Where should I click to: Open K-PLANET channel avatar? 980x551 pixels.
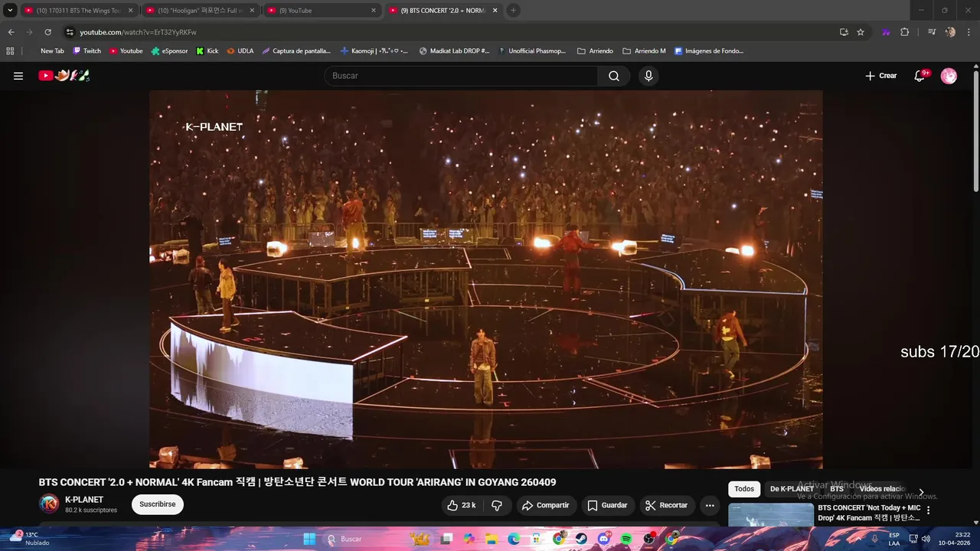pos(49,504)
